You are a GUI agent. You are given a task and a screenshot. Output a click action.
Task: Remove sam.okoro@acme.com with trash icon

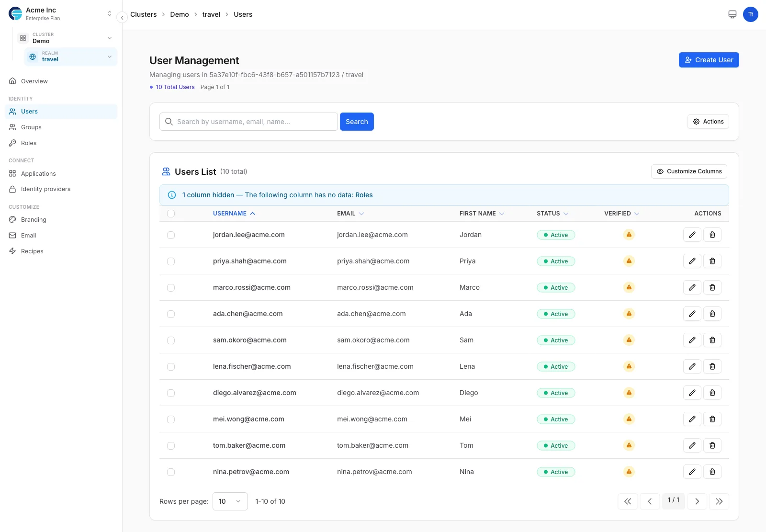coord(712,340)
